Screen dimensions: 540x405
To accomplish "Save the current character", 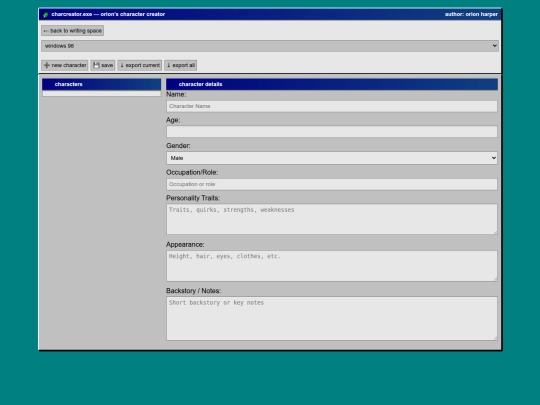I will click(103, 65).
